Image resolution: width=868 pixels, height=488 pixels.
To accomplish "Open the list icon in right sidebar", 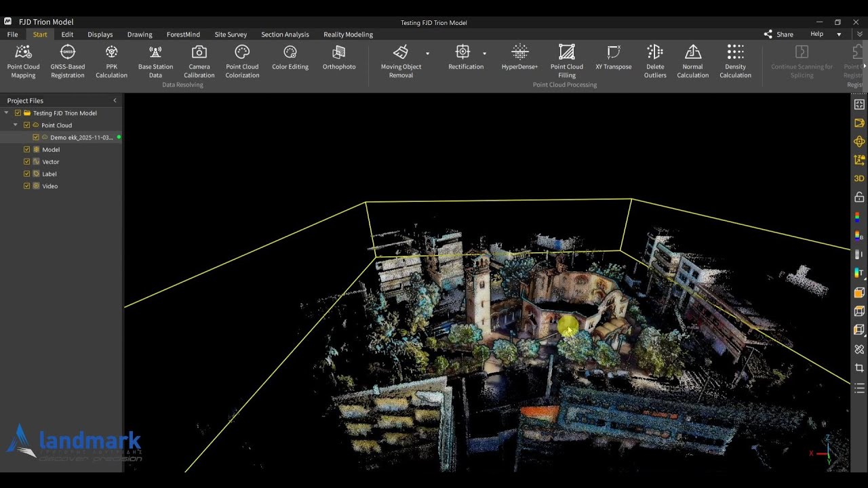I will coord(859,388).
